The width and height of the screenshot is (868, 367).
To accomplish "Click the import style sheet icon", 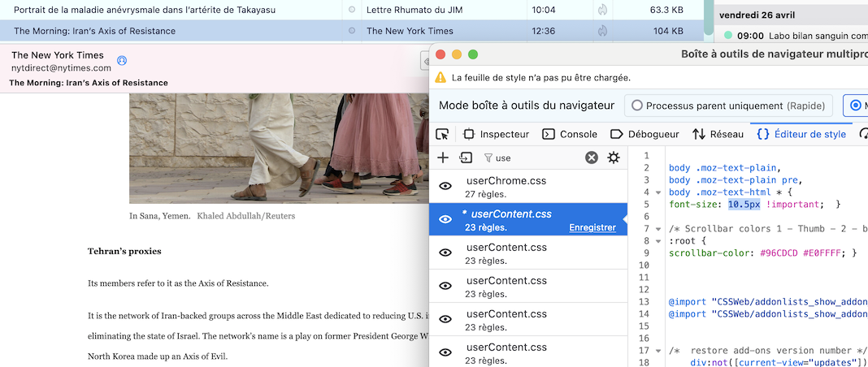I will click(466, 158).
